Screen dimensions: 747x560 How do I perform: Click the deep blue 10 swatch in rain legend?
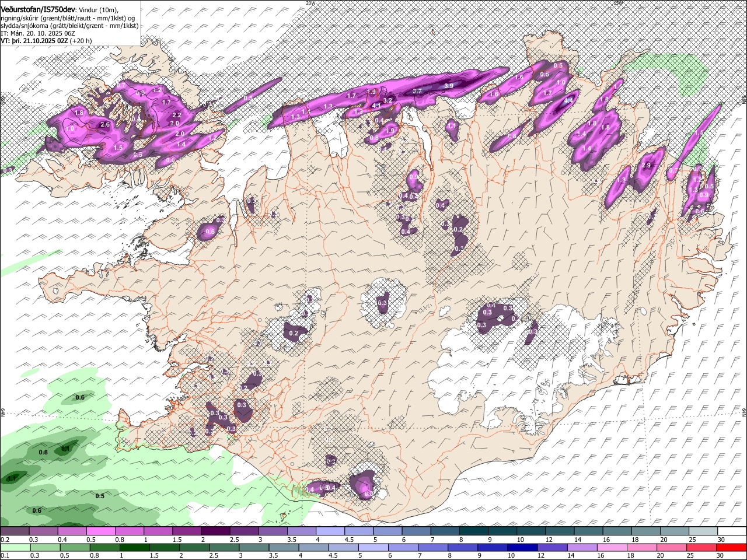pyautogui.click(x=522, y=547)
